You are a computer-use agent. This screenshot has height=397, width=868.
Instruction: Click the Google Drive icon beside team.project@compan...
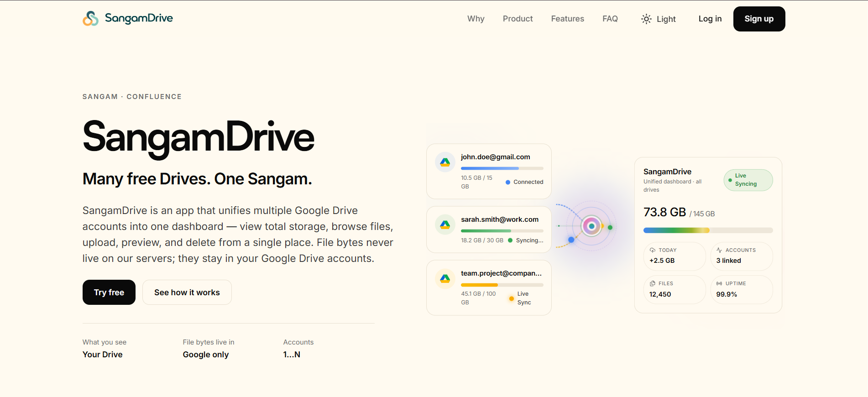pyautogui.click(x=445, y=278)
